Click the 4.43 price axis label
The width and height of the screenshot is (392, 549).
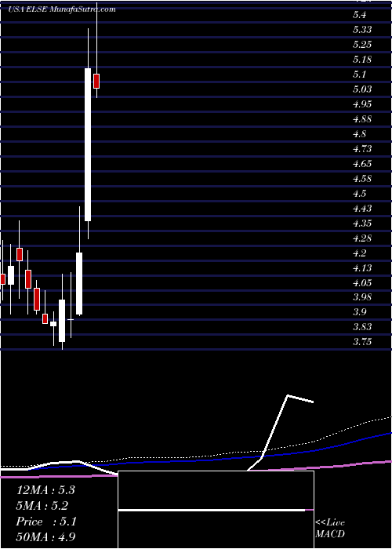362,209
